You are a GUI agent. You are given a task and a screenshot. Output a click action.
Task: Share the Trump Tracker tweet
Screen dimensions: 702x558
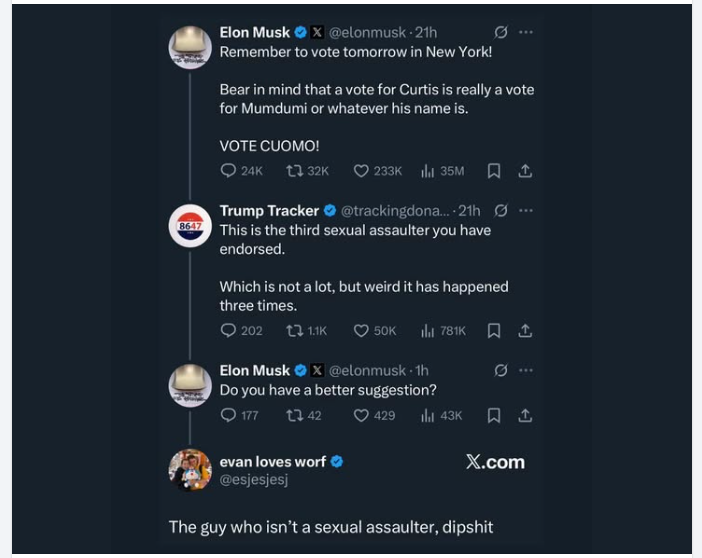coord(525,330)
